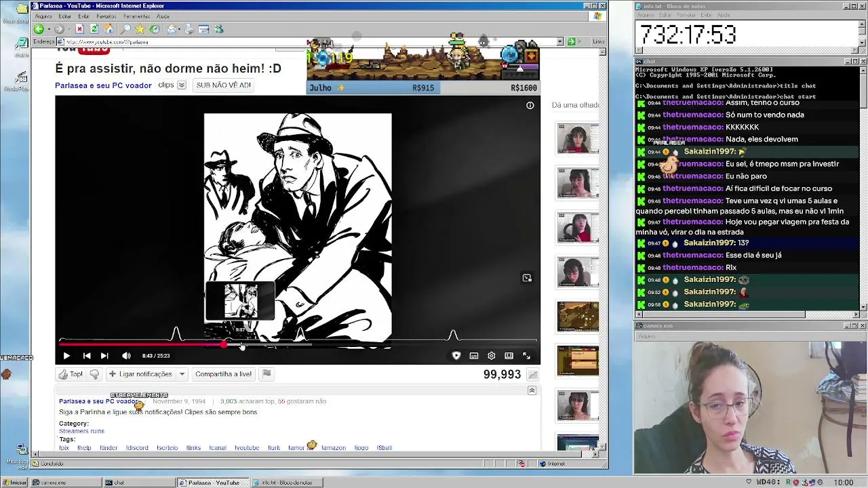The height and width of the screenshot is (488, 868).
Task: Skip to previous video
Action: pyautogui.click(x=87, y=356)
